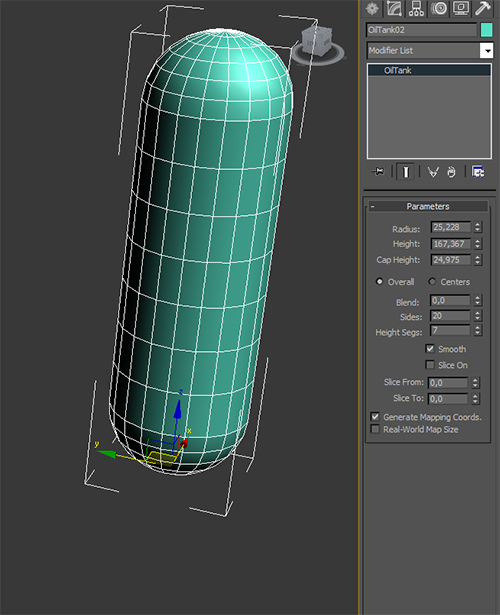Viewport: 500px width, 615px height.
Task: Open the Motion command panel tab
Action: 438,8
